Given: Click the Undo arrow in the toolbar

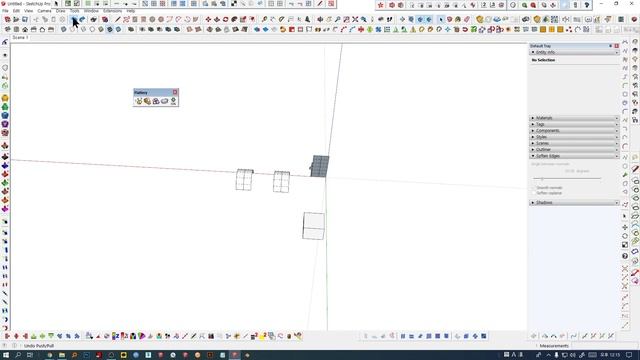Looking at the screenshot, I should [x=74, y=19].
